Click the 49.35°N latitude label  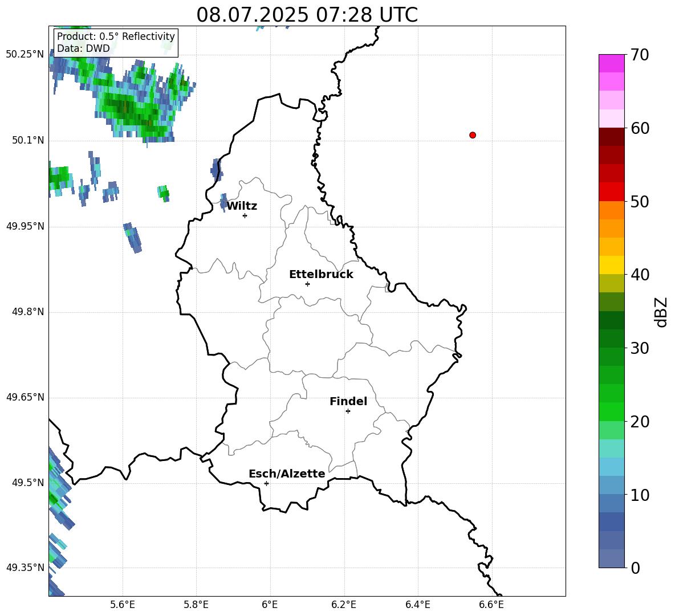25,568
